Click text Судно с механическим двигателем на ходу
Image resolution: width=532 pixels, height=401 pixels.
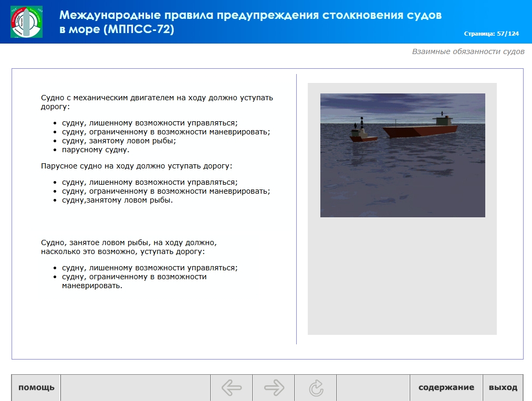(157, 102)
